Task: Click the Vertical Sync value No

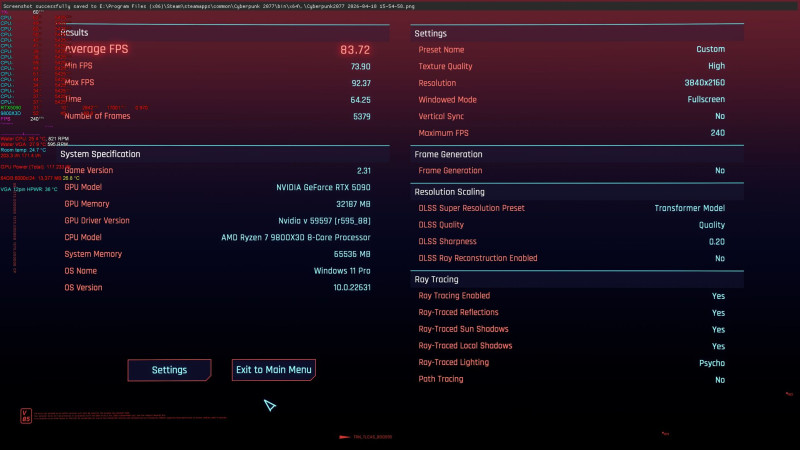Action: [720, 116]
